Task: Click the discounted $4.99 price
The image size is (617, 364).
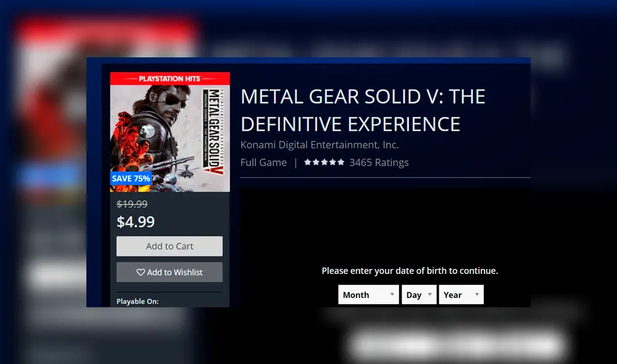Action: click(x=136, y=221)
